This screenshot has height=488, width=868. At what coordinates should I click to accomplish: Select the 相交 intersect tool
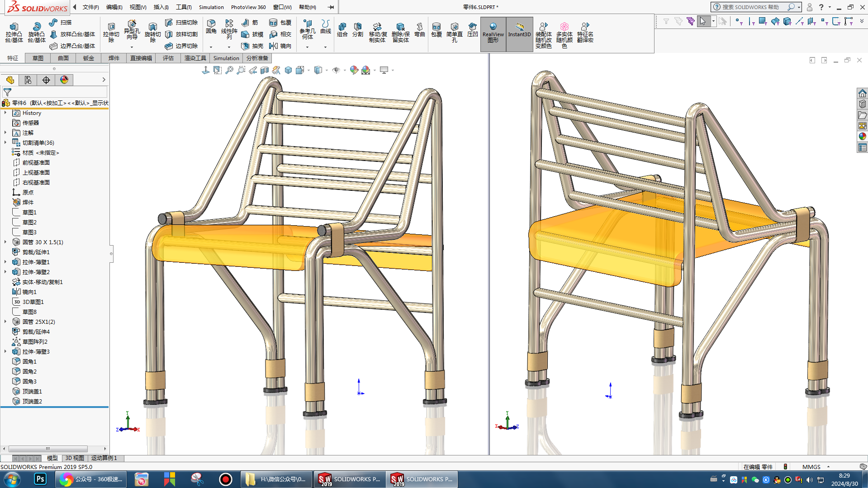point(280,34)
